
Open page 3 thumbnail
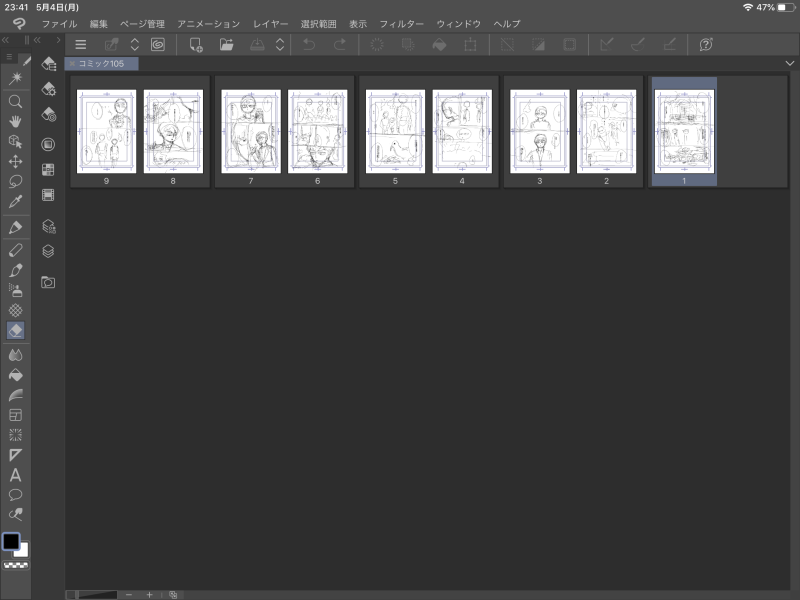point(539,132)
